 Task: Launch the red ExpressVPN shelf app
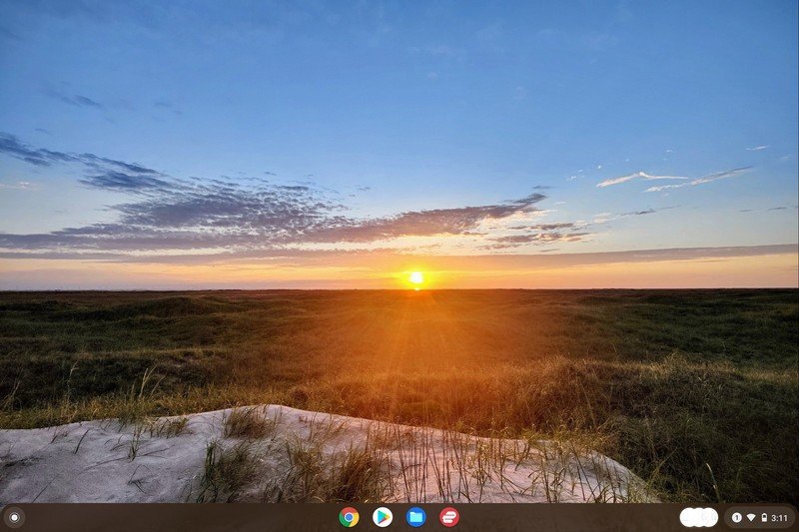[x=449, y=518]
